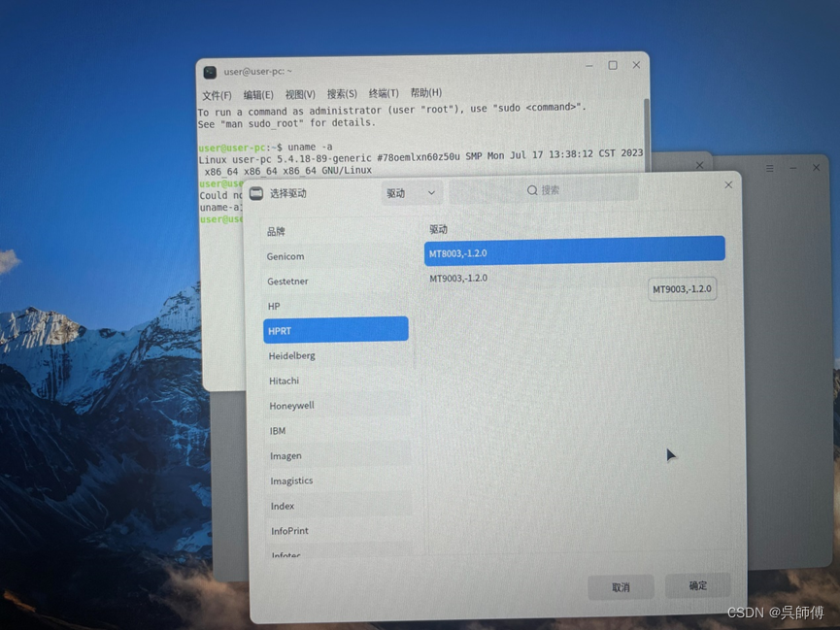The image size is (840, 630).
Task: Select the HPRT brand entry
Action: coord(336,329)
